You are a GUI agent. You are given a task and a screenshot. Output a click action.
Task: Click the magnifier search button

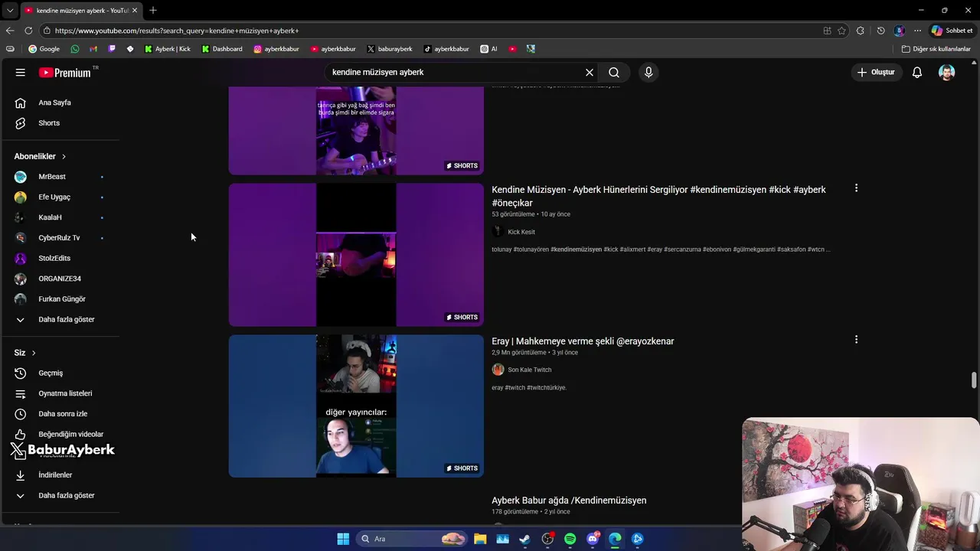[x=614, y=72]
